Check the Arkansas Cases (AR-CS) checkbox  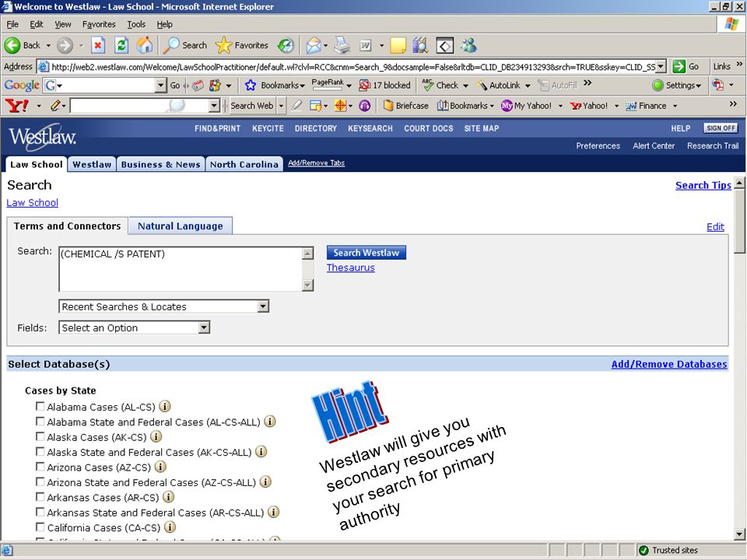(40, 497)
